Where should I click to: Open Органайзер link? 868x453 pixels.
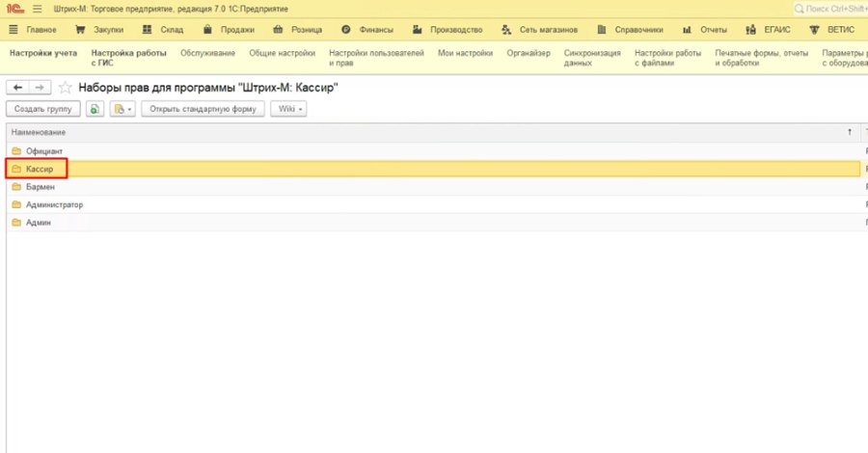coord(529,53)
